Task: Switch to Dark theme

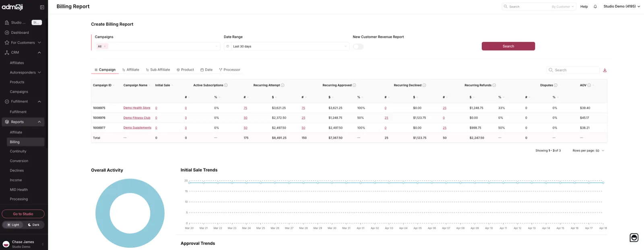Action: [34, 225]
